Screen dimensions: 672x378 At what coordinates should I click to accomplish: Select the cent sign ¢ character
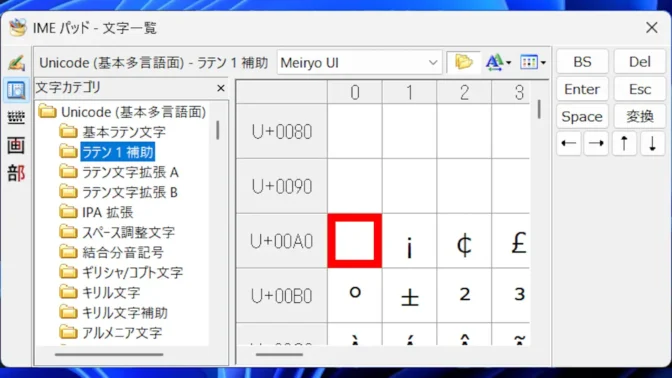pos(464,241)
